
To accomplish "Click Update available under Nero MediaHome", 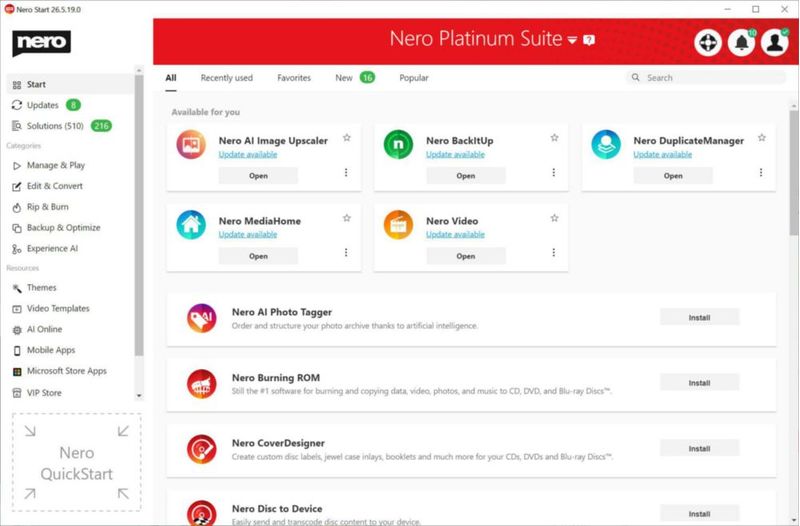I will click(x=248, y=235).
